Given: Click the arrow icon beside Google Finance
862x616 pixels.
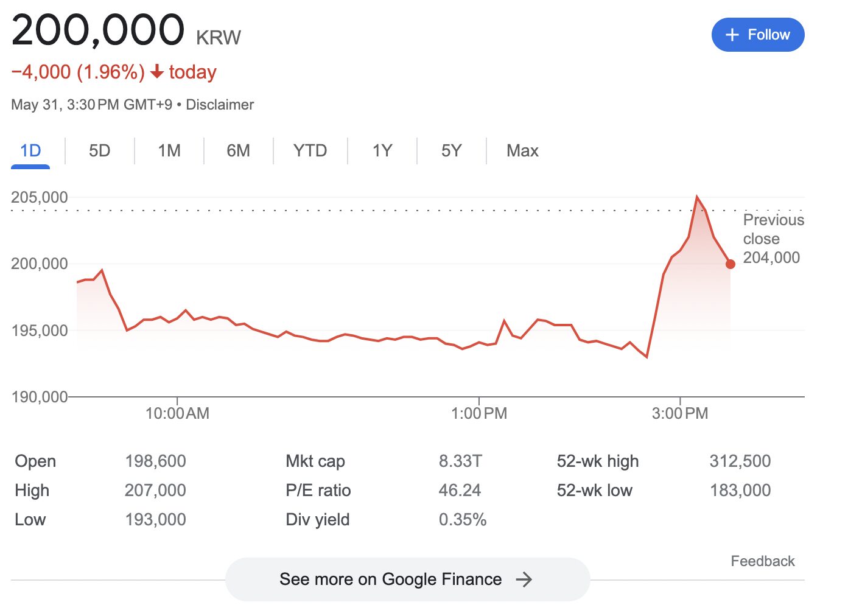Looking at the screenshot, I should click(524, 579).
